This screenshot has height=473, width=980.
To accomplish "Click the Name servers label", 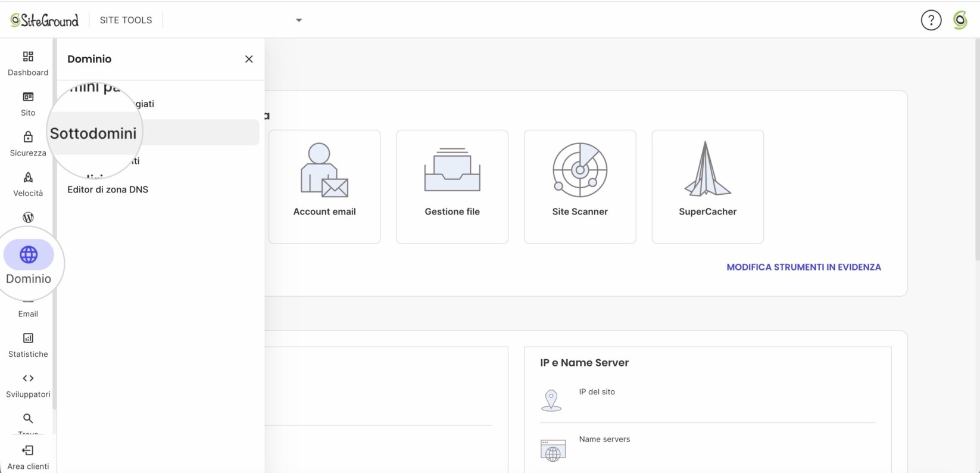I will pyautogui.click(x=604, y=439).
